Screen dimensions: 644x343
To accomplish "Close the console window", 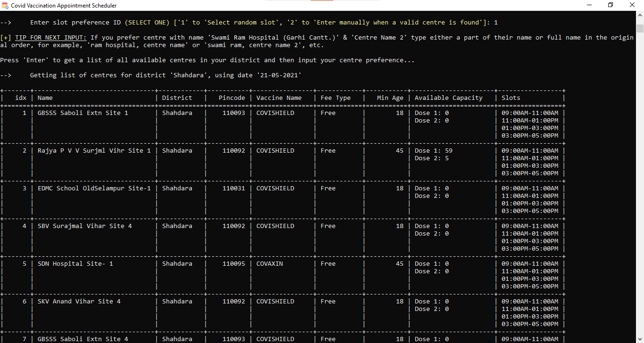I will click(632, 5).
